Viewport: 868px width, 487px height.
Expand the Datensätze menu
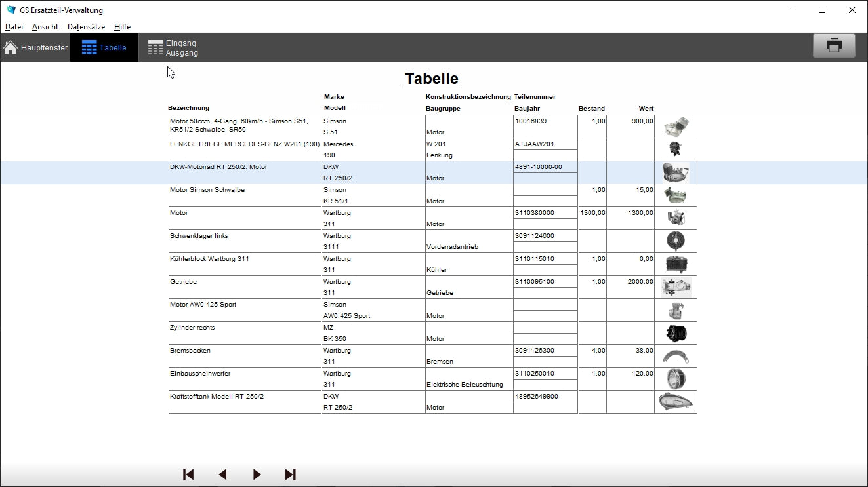[x=86, y=27]
